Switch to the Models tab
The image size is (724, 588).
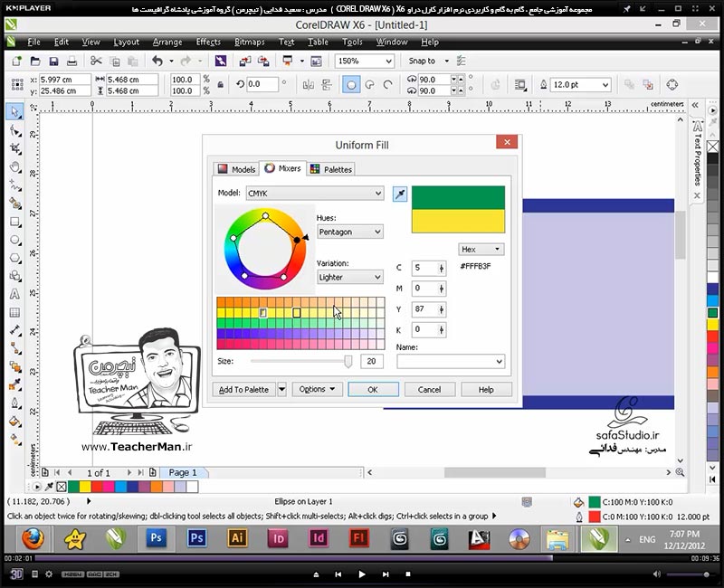click(236, 169)
